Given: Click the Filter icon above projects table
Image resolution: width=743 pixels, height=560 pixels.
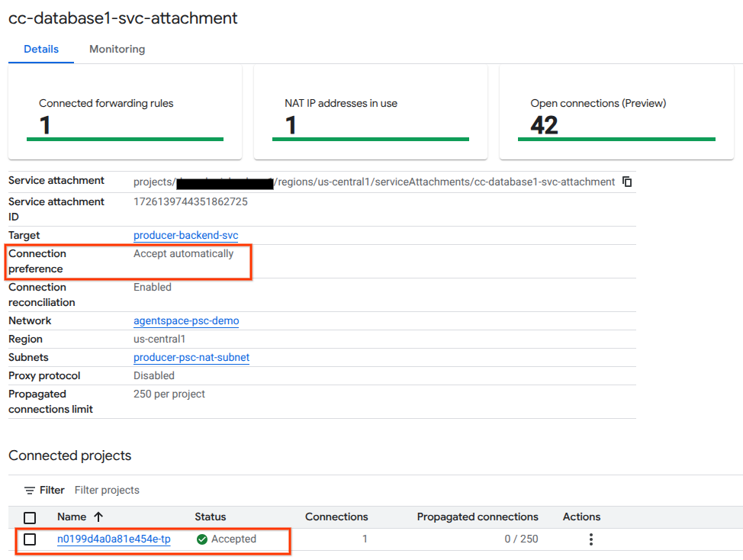Looking at the screenshot, I should tap(30, 491).
